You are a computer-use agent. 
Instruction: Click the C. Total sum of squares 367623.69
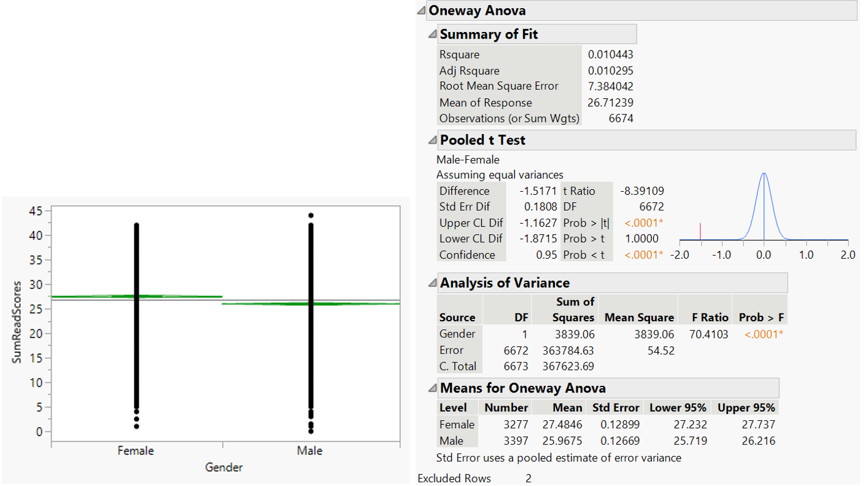click(x=568, y=367)
